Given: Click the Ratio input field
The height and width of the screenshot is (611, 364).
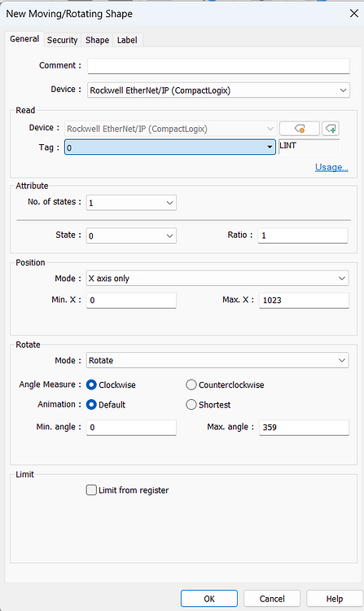Looking at the screenshot, I should point(302,235).
